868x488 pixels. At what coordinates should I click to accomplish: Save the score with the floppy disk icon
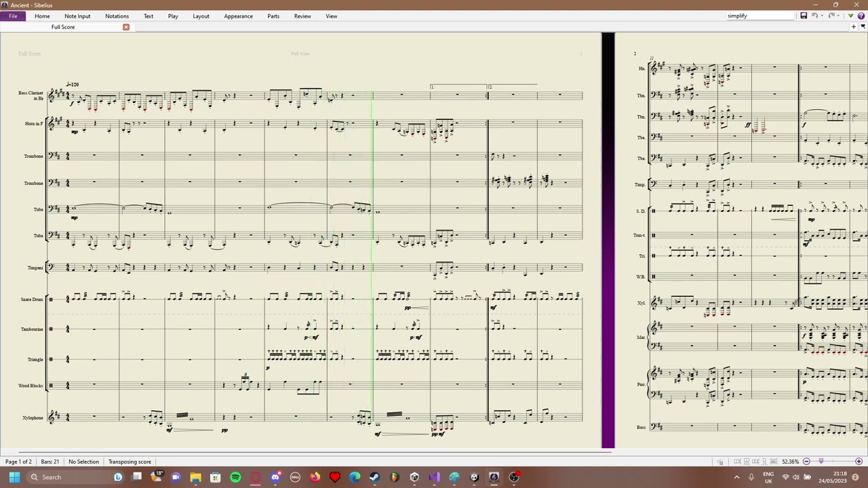[804, 16]
